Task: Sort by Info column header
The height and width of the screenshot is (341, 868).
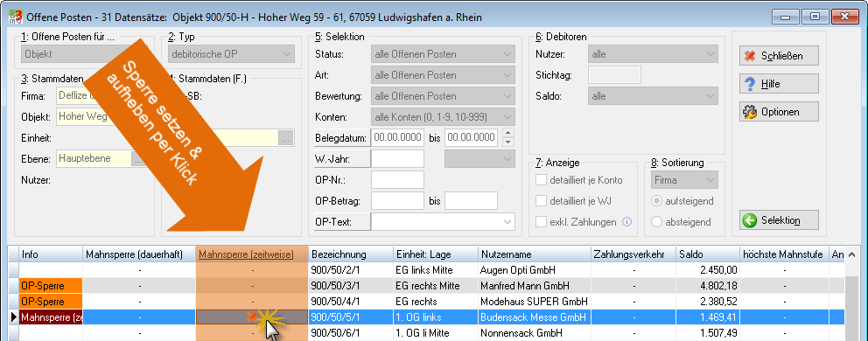Action: click(x=51, y=254)
